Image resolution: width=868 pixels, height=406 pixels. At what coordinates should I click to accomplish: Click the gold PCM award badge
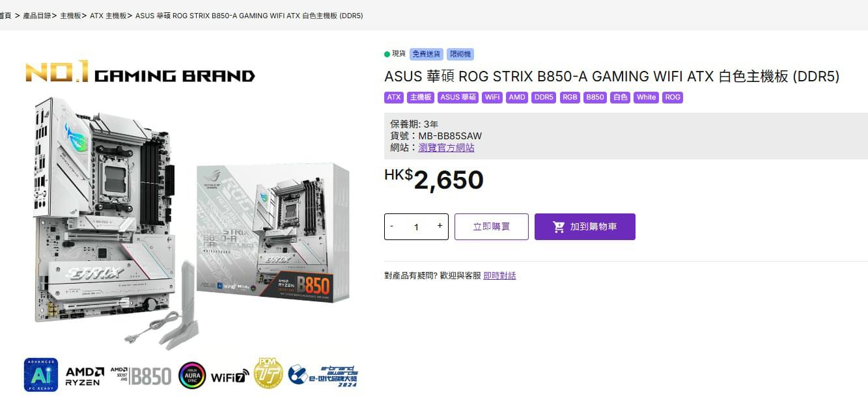(x=268, y=373)
